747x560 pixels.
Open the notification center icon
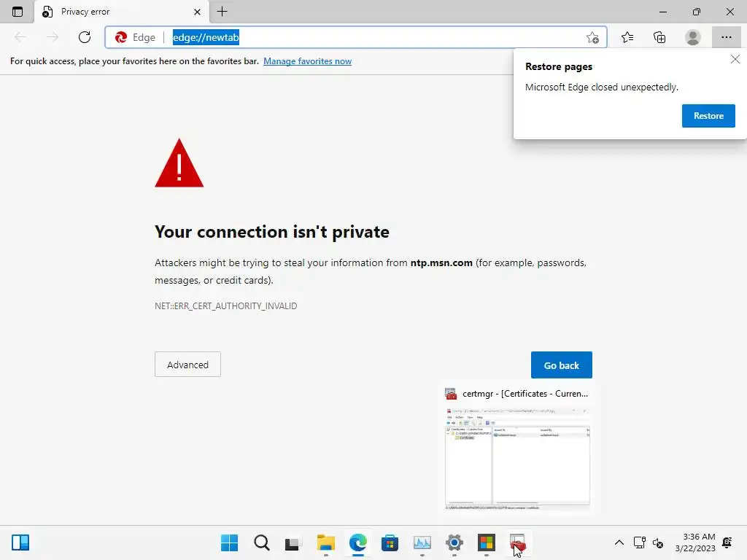coord(727,542)
